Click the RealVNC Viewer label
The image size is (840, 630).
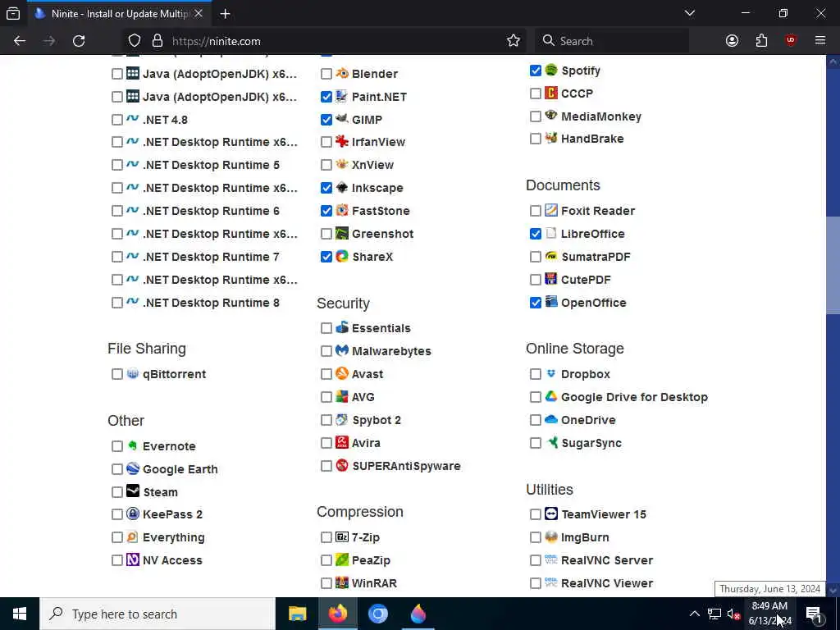pyautogui.click(x=607, y=583)
